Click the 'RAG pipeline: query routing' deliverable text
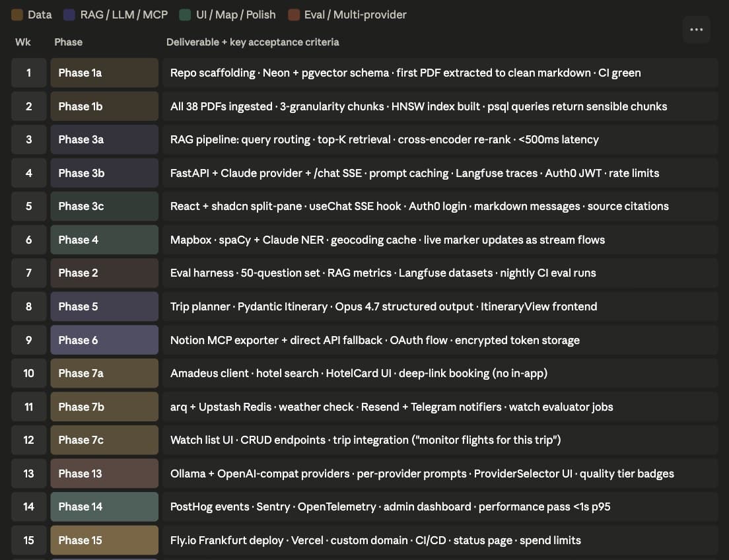729x560 pixels. click(384, 139)
